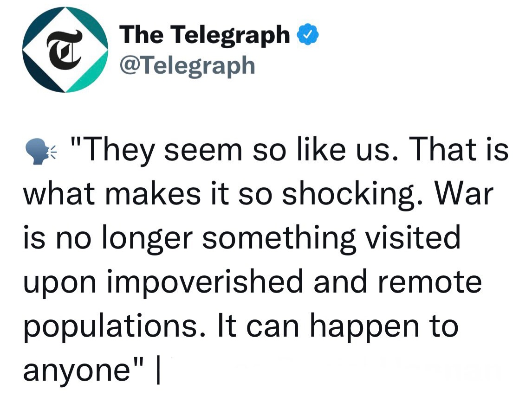Click the word "longer" in the tweet
The width and height of the screenshot is (532, 402).
(152, 239)
